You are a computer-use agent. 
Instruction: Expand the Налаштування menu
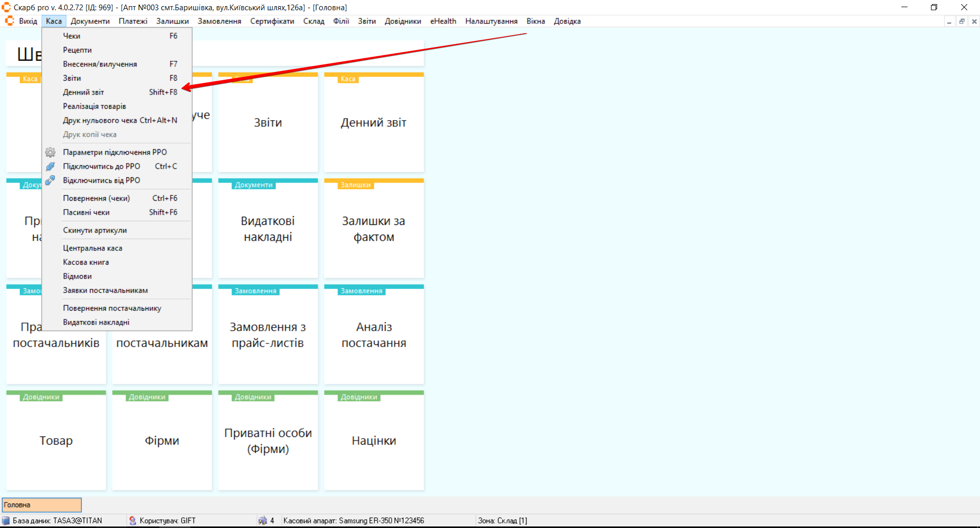tap(491, 21)
